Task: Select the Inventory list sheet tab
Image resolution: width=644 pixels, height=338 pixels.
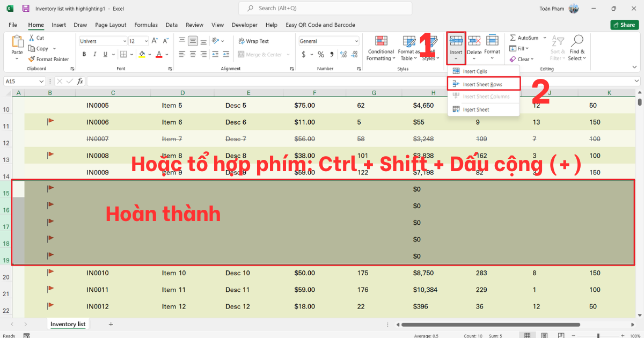Action: click(x=68, y=324)
